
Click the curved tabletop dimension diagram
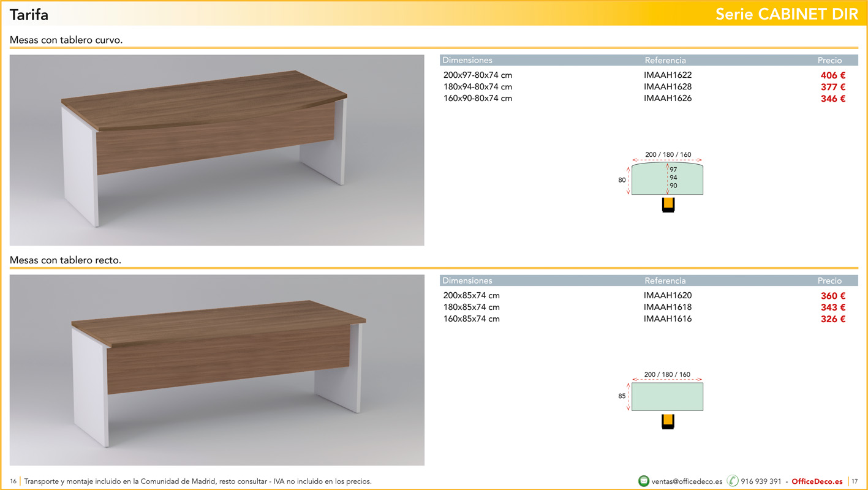(667, 178)
